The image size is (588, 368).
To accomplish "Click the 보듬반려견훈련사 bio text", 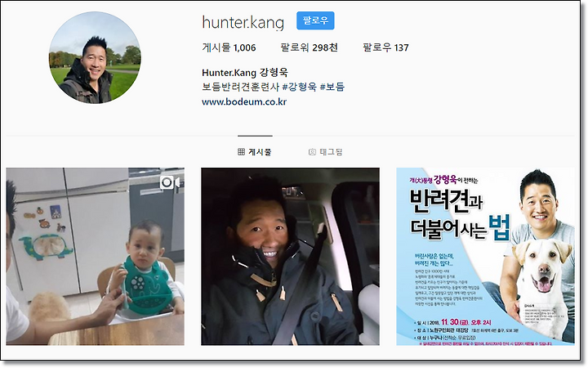I will (x=240, y=88).
